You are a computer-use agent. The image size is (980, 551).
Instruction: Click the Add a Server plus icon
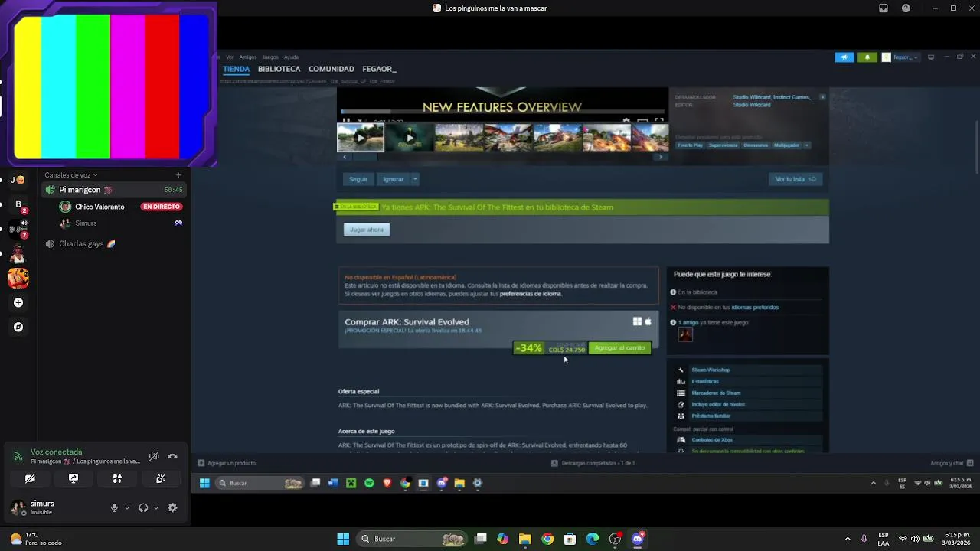pos(18,302)
